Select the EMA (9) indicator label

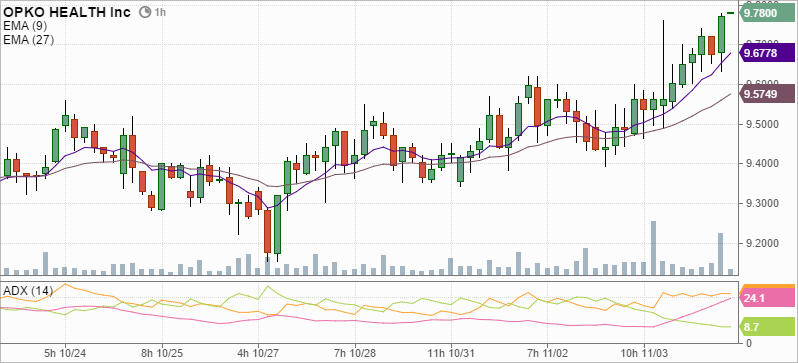click(x=25, y=26)
